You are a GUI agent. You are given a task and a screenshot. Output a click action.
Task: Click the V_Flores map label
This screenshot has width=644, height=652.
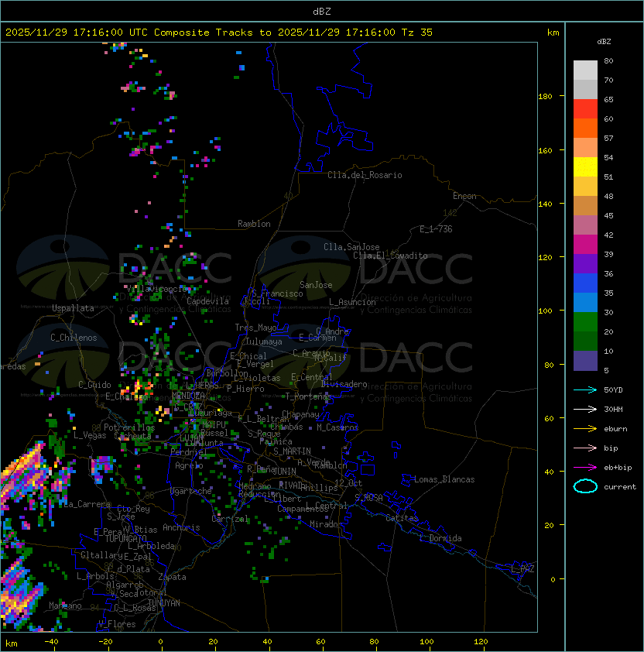117,624
